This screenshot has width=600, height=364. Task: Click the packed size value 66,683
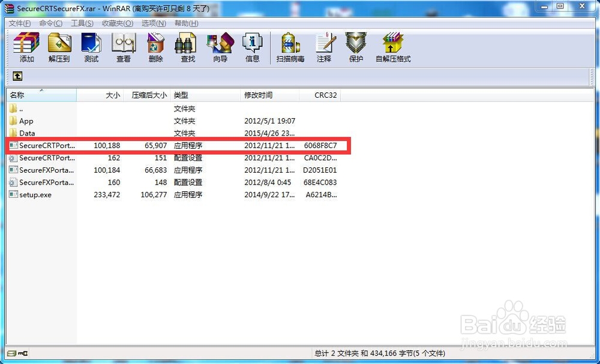156,170
